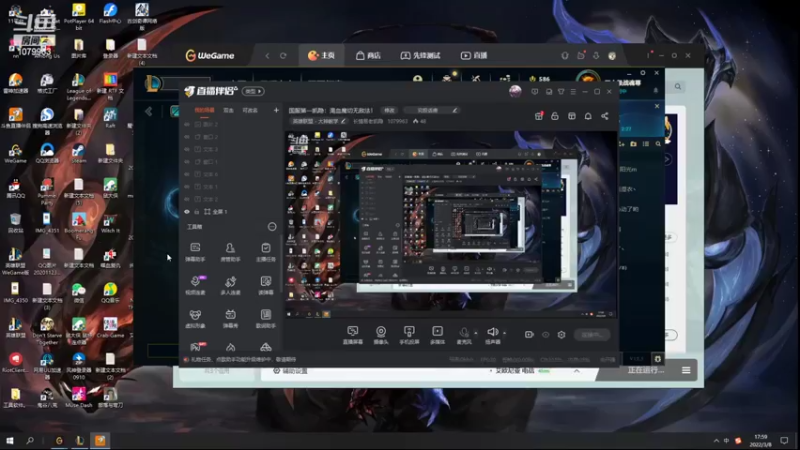Add 多媒体 multimedia source
Viewport: 800px width, 450px height.
(x=437, y=335)
